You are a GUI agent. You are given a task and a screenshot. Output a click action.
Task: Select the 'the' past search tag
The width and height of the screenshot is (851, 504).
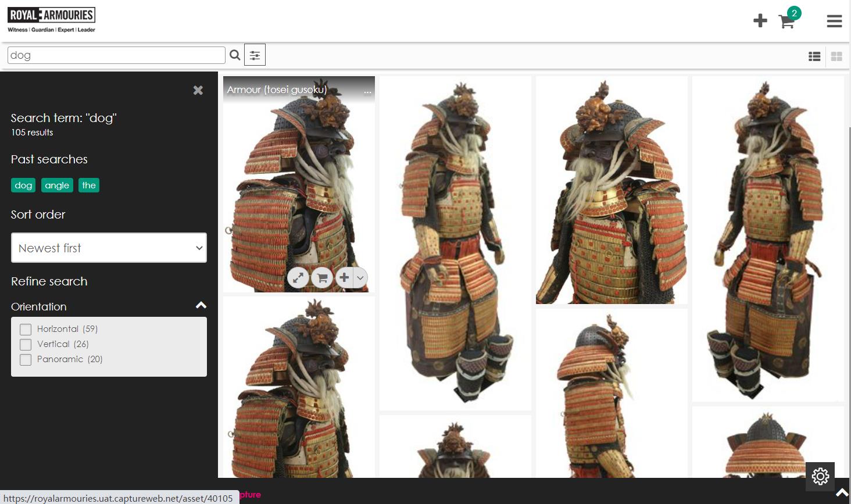pyautogui.click(x=89, y=185)
